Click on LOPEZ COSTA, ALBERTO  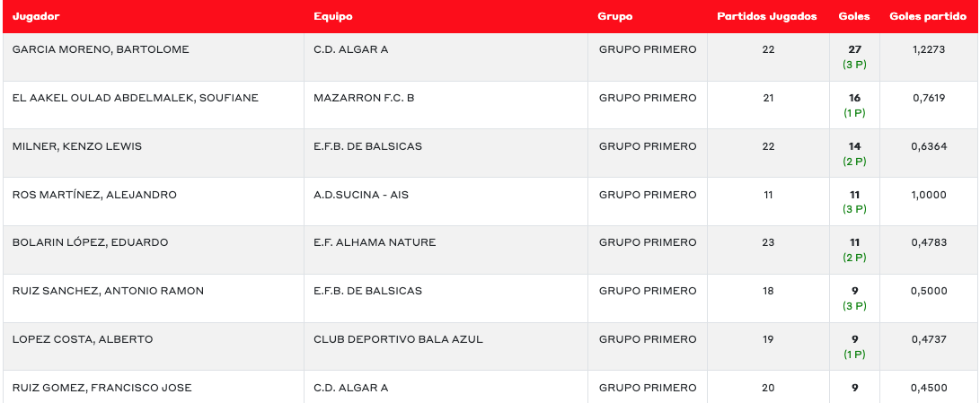[83, 339]
